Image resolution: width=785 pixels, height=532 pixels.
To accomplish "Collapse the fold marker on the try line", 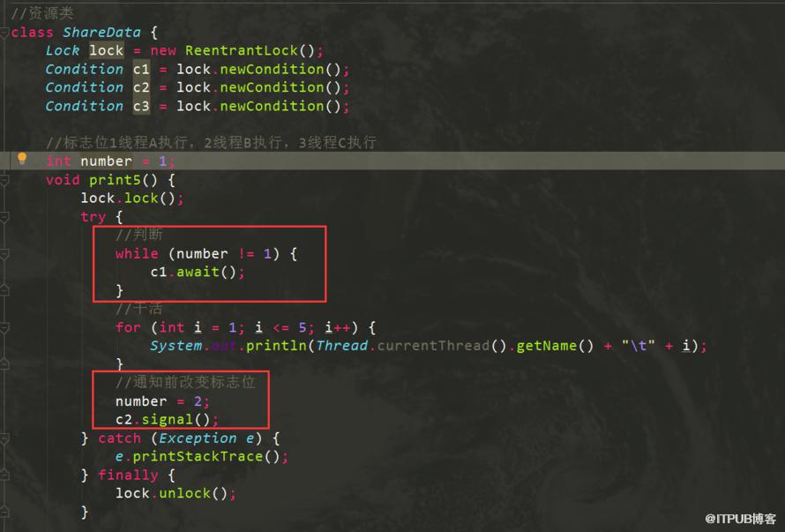I will point(4,217).
